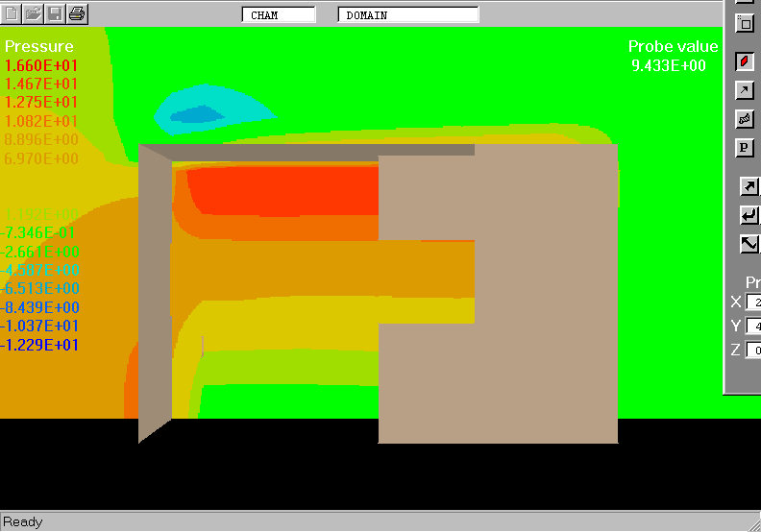This screenshot has height=532, width=761.
Task: Click the 1.660E+01 pressure legend value
Action: [x=41, y=65]
